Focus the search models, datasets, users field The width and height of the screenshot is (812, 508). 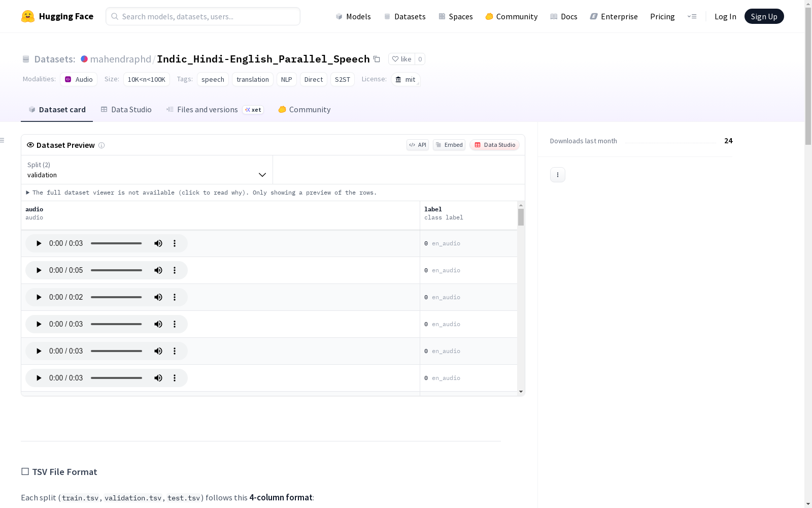click(203, 16)
